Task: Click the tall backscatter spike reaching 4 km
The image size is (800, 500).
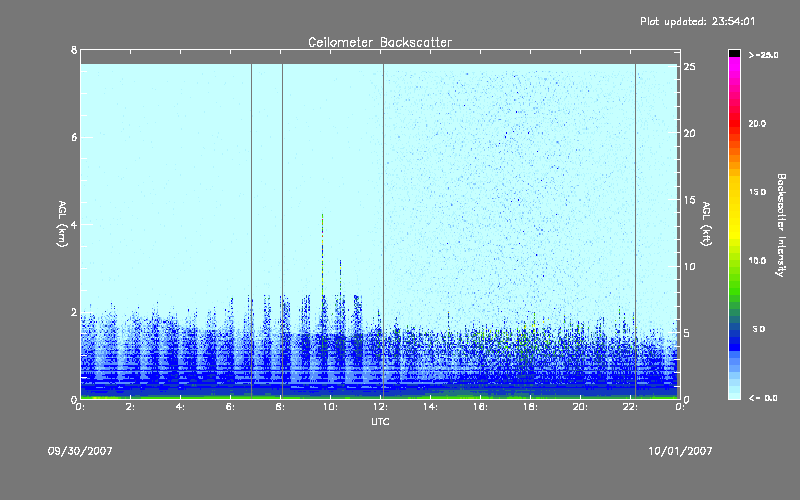Action: click(322, 255)
